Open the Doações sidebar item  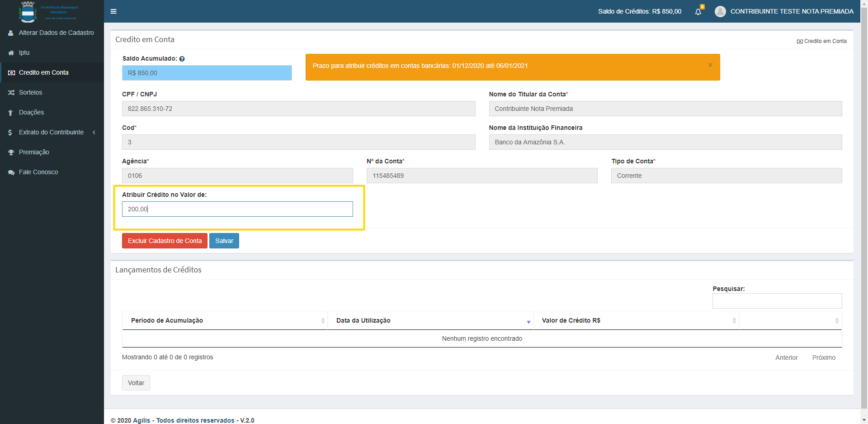point(31,112)
